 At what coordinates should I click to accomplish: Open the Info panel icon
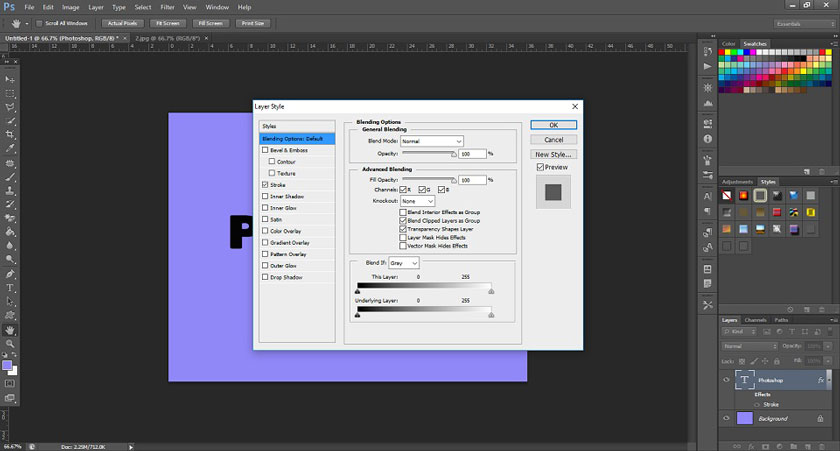point(708,139)
